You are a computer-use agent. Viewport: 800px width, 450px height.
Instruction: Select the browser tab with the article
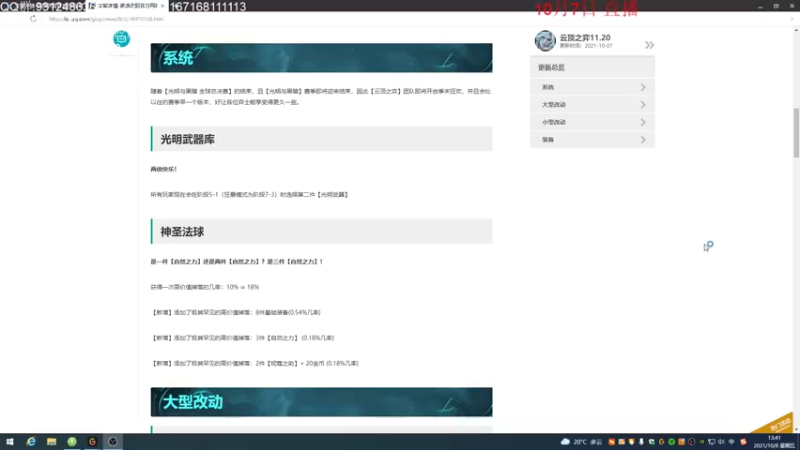126,6
